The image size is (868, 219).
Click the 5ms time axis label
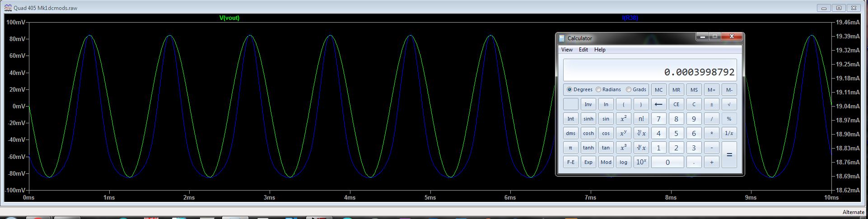430,197
